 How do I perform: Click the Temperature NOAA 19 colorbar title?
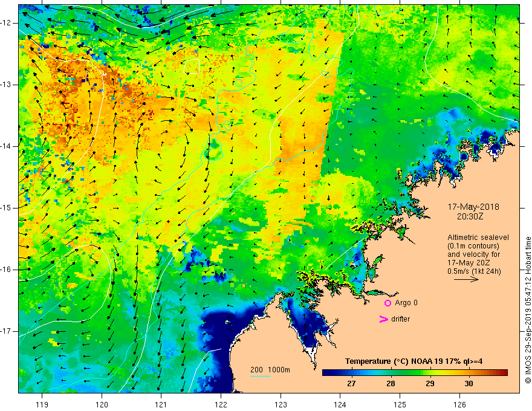(x=414, y=361)
